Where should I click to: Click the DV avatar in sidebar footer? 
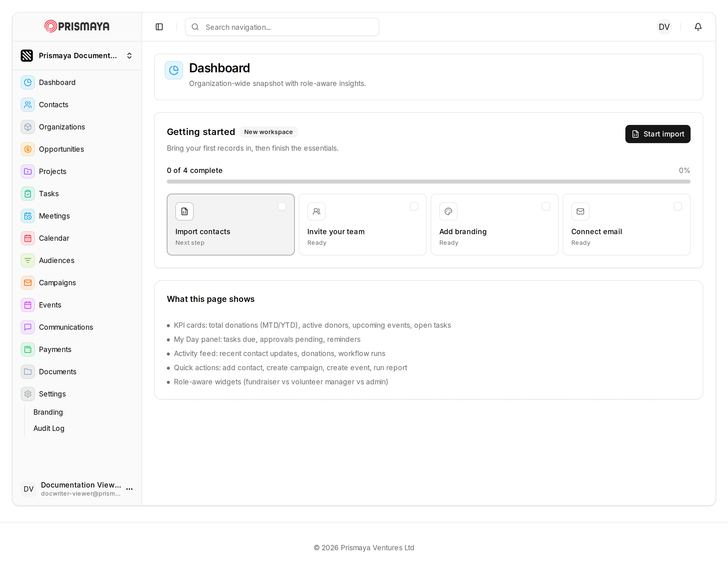29,489
